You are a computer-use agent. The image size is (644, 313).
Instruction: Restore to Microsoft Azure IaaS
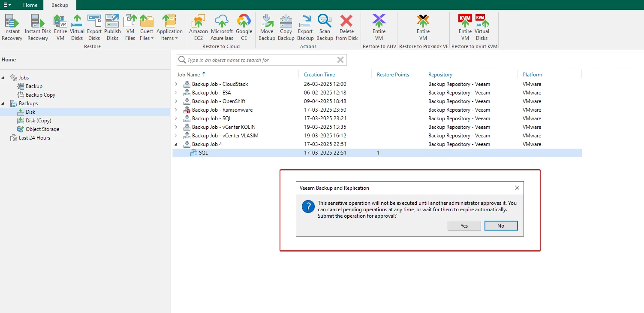(222, 27)
